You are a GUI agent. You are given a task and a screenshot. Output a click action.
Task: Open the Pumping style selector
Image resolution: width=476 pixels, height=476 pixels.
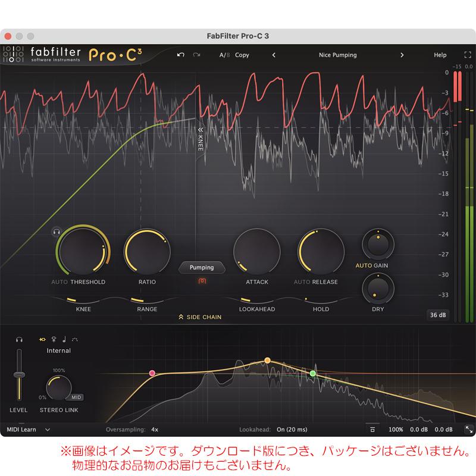point(202,268)
